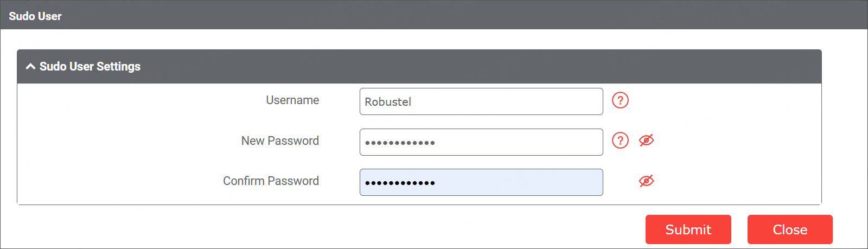
Task: Click the Username field label
Action: tap(292, 100)
